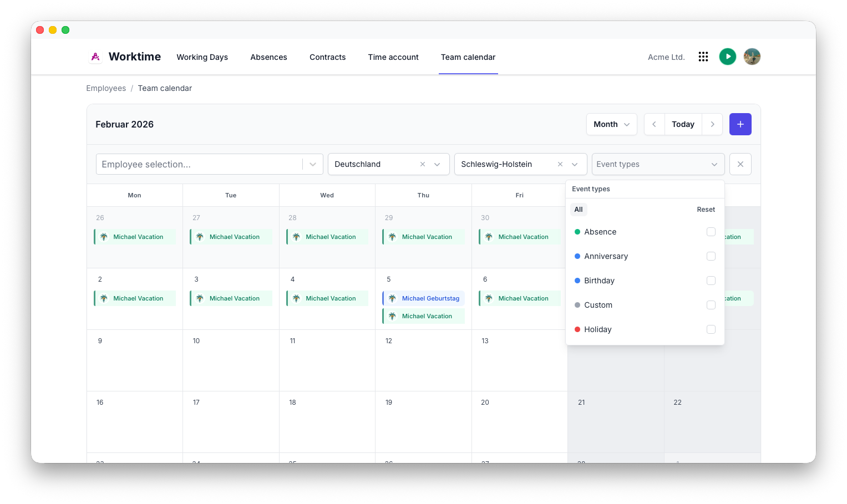Clear all filters with X button
This screenshot has width=847, height=504.
(x=741, y=164)
